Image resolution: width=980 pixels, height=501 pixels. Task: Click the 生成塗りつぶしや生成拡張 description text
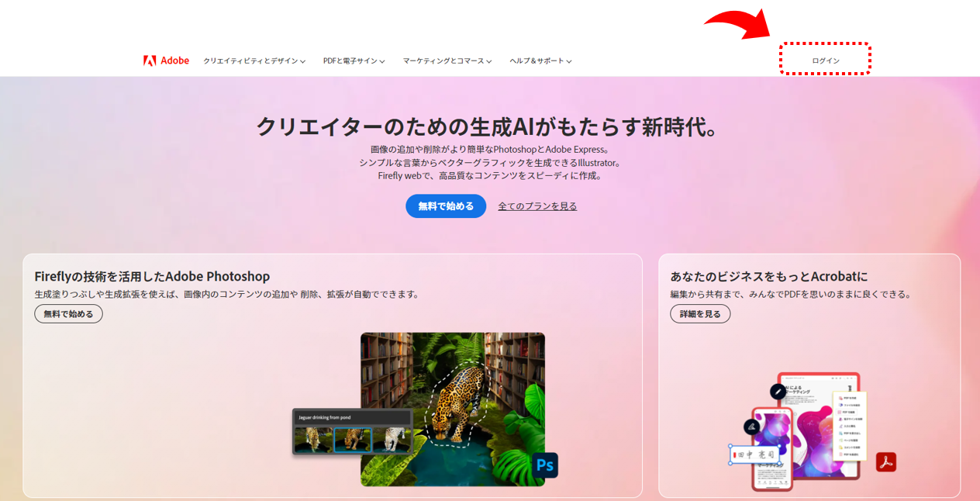[226, 294]
